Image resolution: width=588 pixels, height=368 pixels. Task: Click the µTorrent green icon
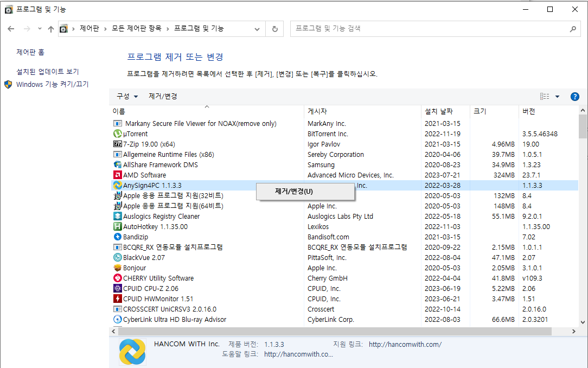[117, 134]
